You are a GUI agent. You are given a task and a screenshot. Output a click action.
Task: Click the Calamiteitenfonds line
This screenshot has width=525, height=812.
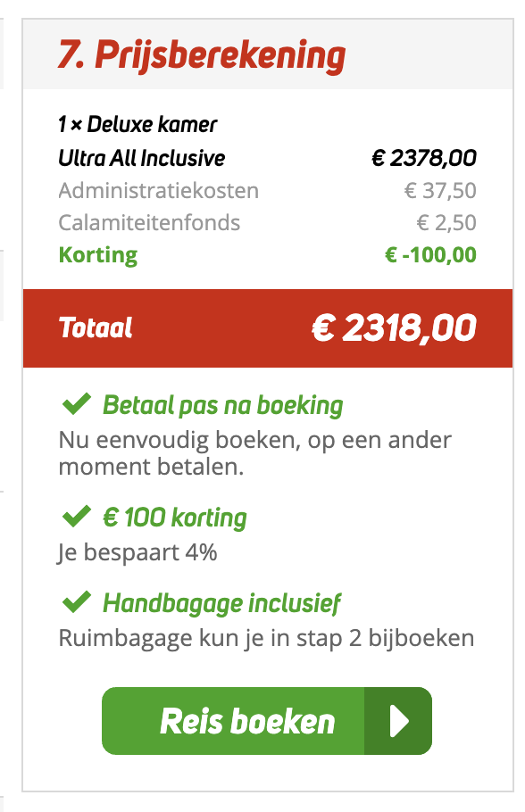268,223
